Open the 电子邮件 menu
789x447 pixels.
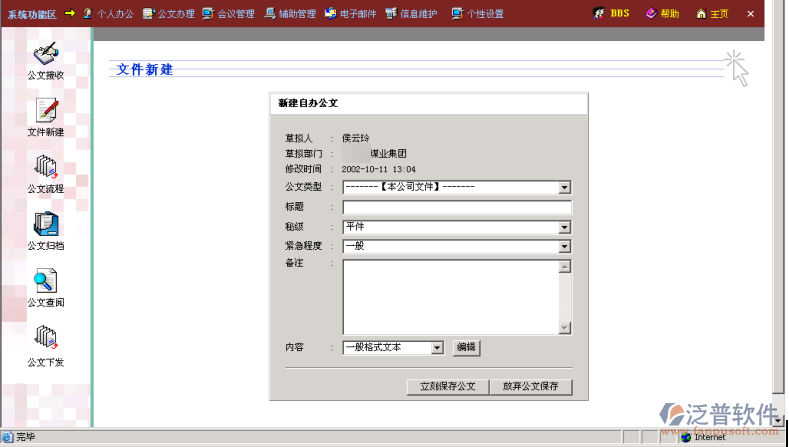tap(351, 14)
